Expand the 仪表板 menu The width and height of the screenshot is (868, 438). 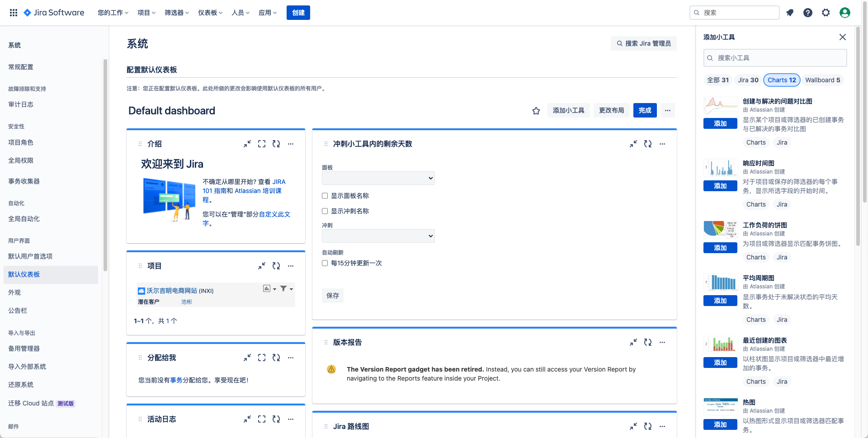point(210,13)
